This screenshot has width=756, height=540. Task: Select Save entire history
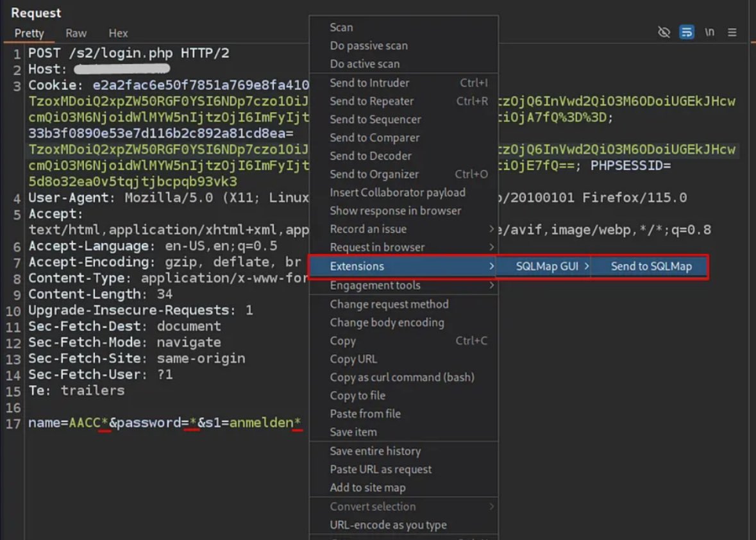(403, 451)
